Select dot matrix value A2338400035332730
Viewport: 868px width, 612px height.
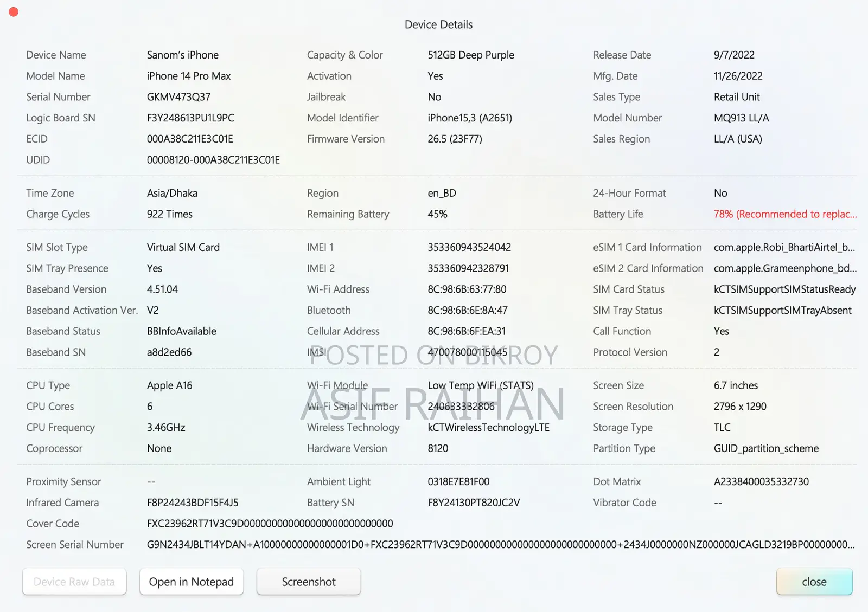(761, 481)
